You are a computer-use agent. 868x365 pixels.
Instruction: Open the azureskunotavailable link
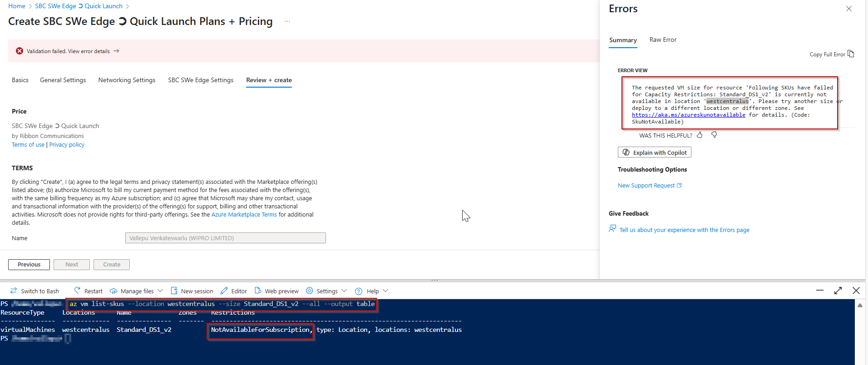pyautogui.click(x=688, y=115)
